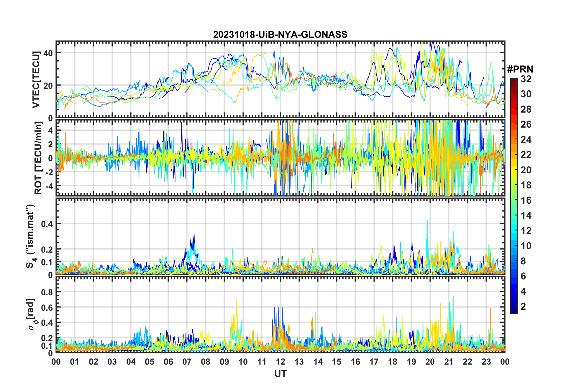
Task: Click x-axis tick label 23
Action: (486, 362)
